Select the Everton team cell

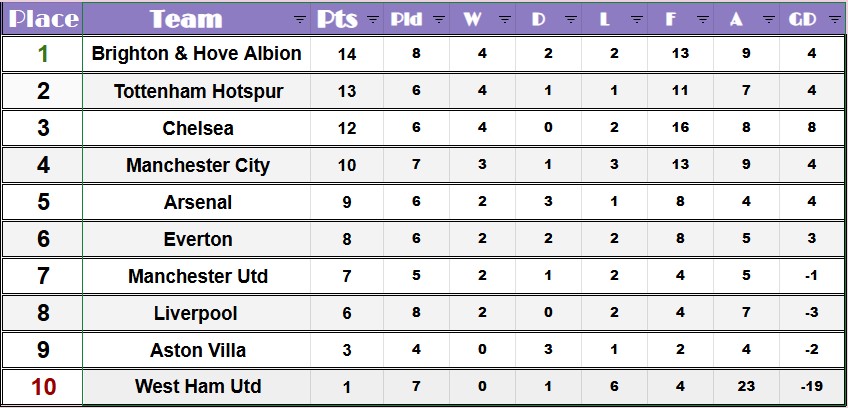pyautogui.click(x=198, y=239)
